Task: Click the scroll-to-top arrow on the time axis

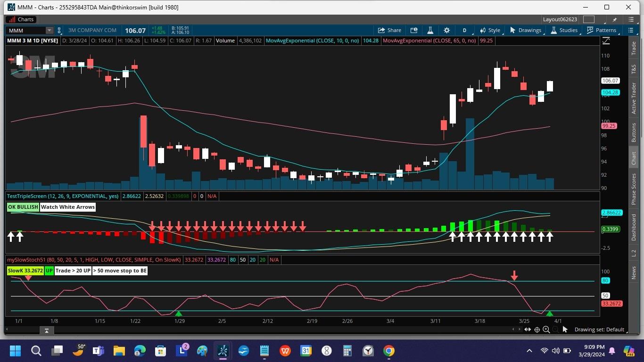Action: click(x=46, y=330)
